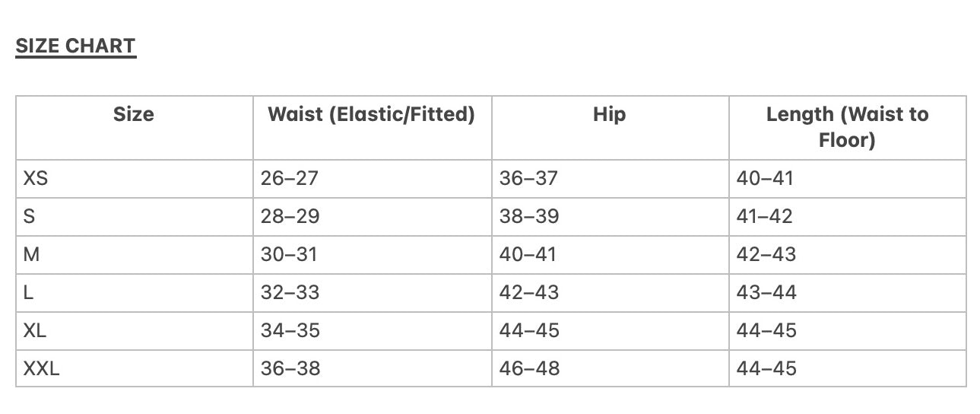Click the XL hip value 44–45
980x414 pixels.
pyautogui.click(x=529, y=330)
